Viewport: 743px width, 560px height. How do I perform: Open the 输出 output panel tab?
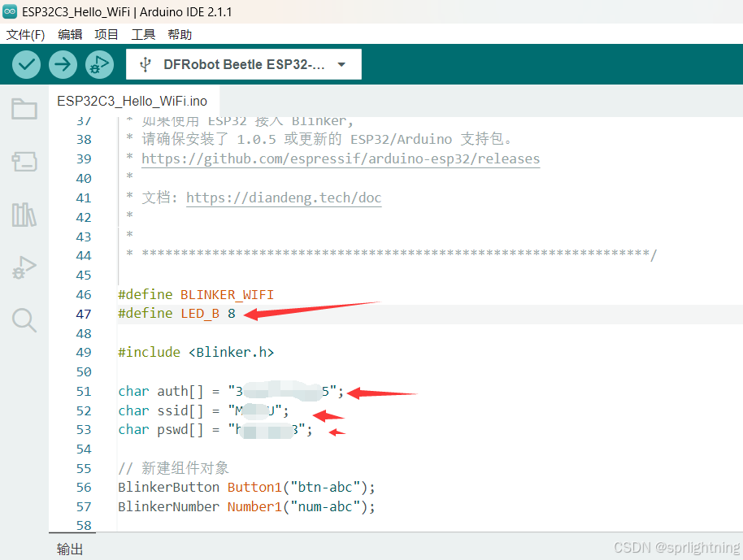[70, 549]
